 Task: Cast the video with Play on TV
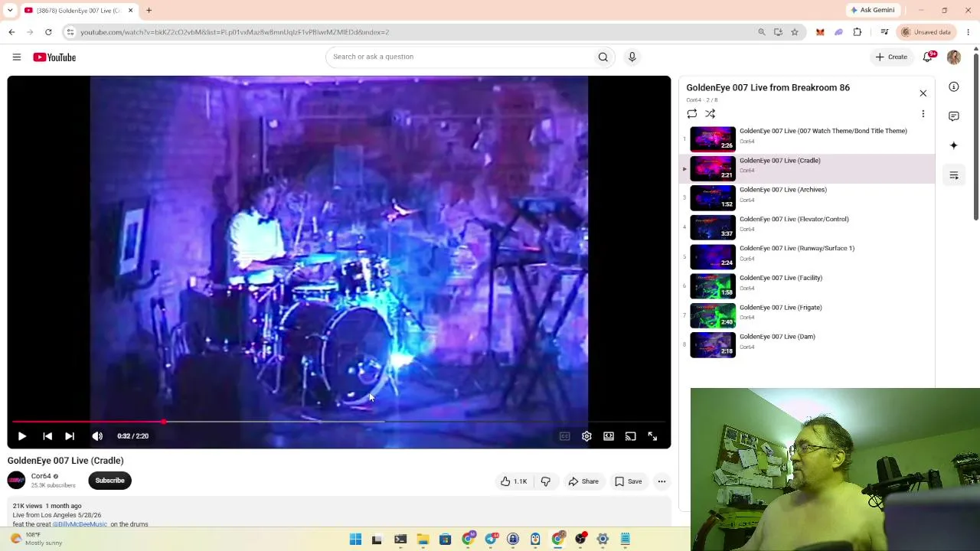coord(630,436)
